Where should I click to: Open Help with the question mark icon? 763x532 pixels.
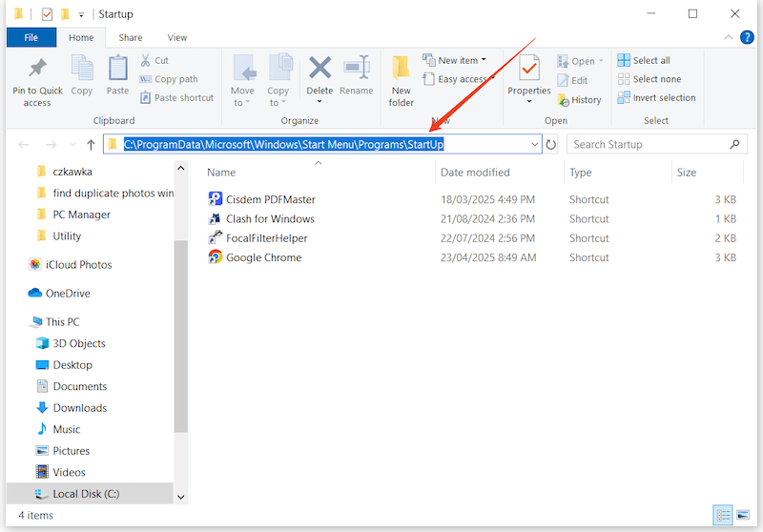(x=747, y=37)
